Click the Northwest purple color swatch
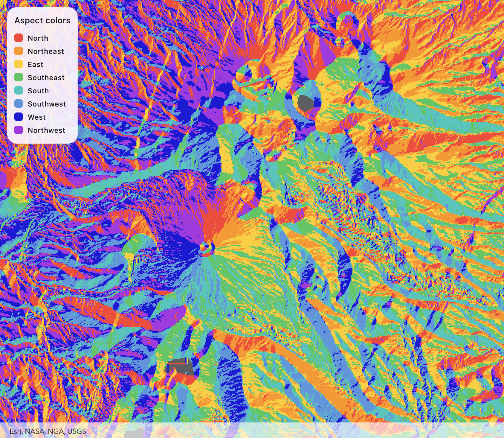The height and width of the screenshot is (438, 504). (19, 130)
